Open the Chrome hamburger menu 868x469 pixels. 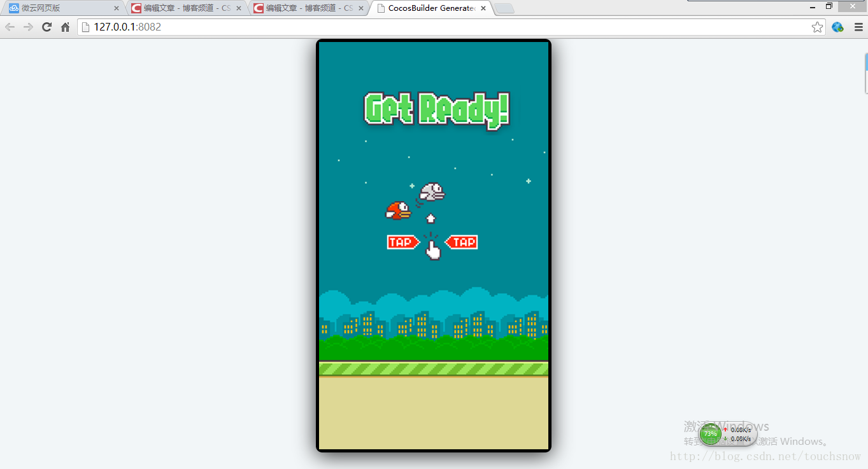click(x=858, y=27)
